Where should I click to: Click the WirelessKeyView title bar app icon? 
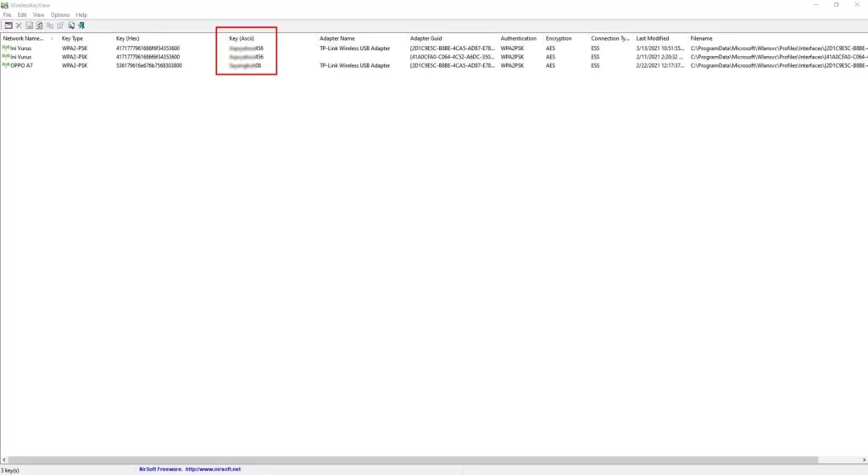4,5
